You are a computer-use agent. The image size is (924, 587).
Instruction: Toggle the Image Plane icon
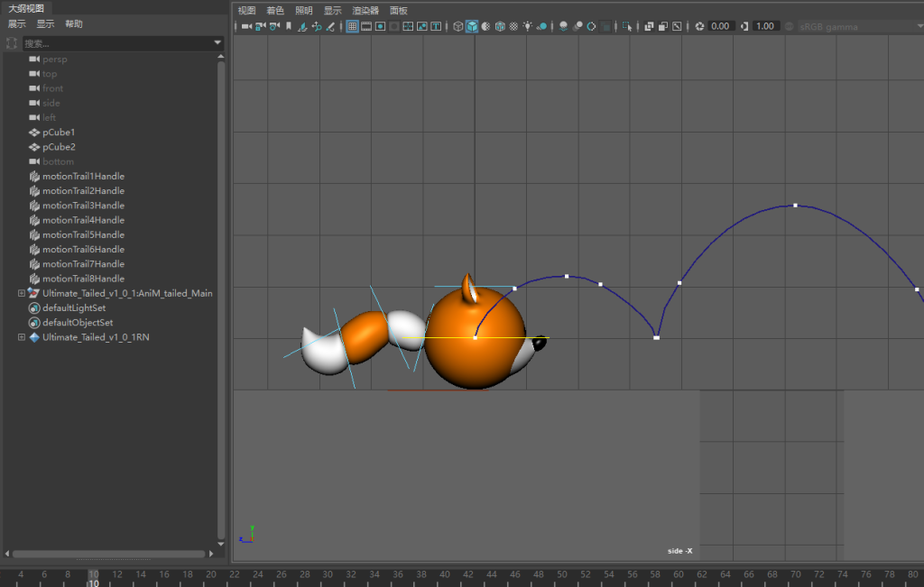302,26
